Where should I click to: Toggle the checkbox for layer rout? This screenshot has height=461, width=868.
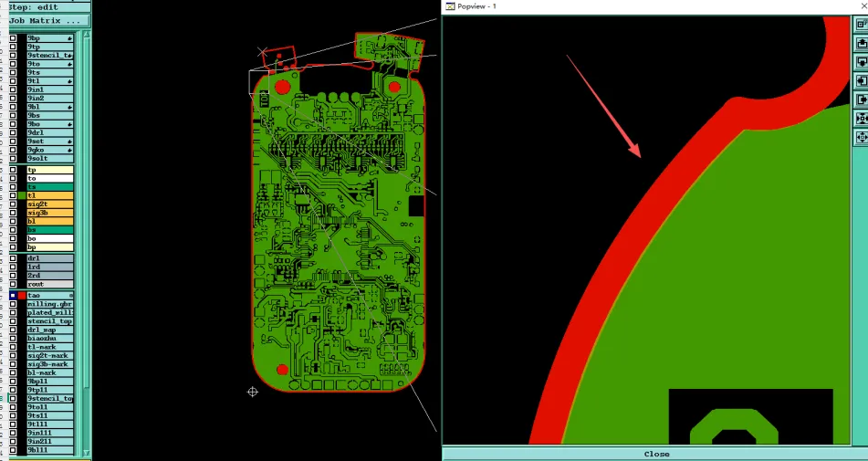point(13,284)
